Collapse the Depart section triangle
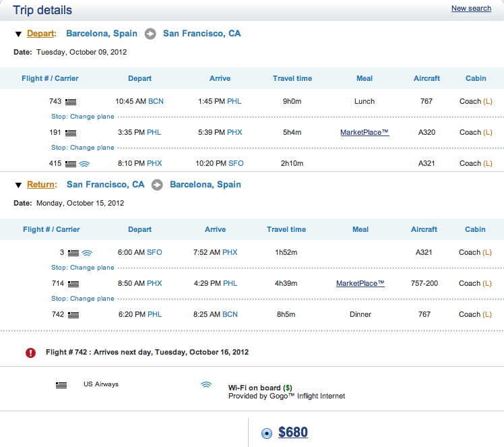Image resolution: width=504 pixels, height=447 pixels. pyautogui.click(x=18, y=34)
